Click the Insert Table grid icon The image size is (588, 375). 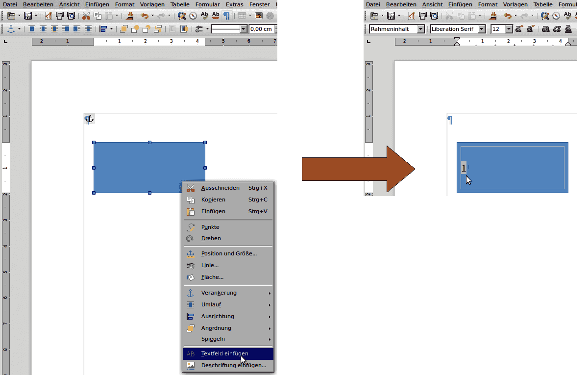coord(242,16)
